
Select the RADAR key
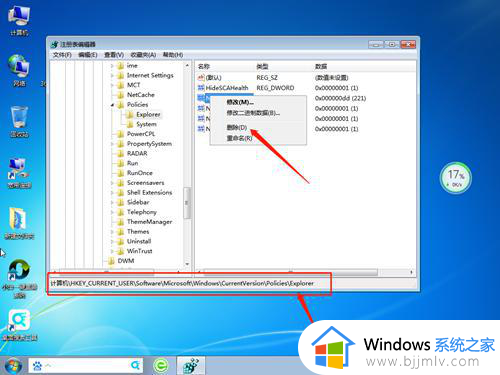(x=137, y=153)
